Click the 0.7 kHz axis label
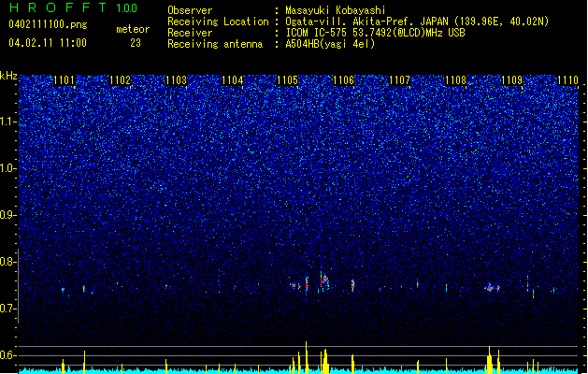 click(x=8, y=309)
